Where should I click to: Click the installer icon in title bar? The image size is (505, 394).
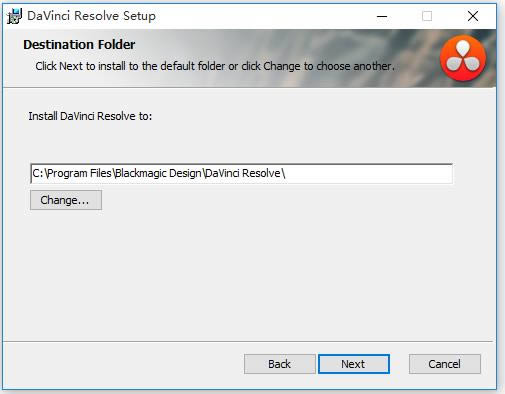pos(14,16)
